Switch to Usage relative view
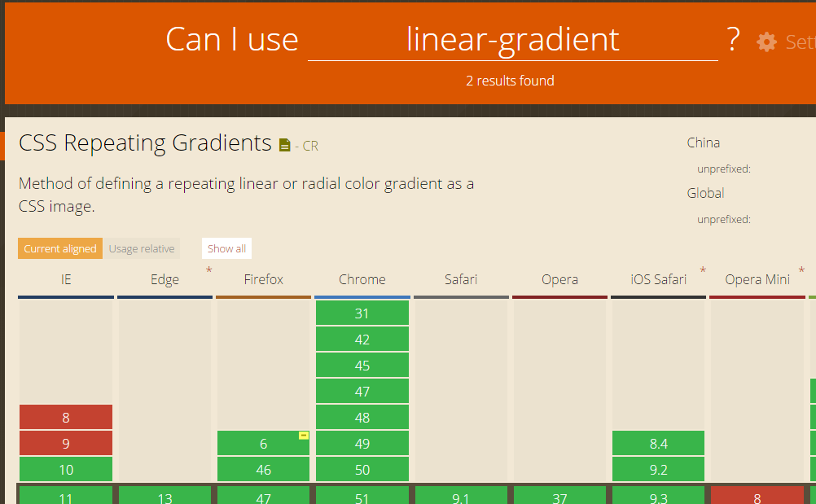The height and width of the screenshot is (504, 816). click(142, 248)
